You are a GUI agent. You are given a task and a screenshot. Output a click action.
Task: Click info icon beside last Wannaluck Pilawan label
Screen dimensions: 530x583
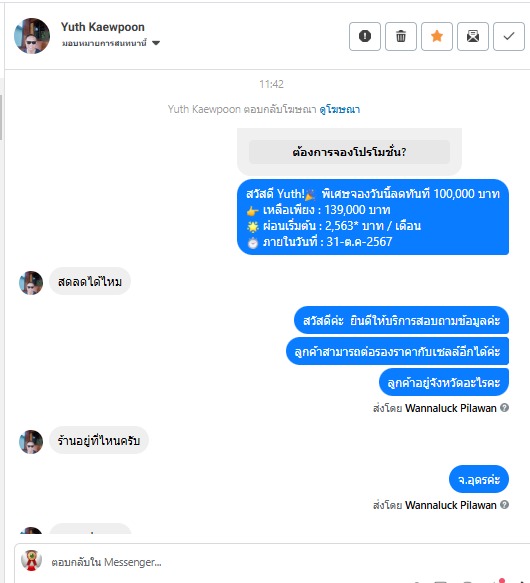pyautogui.click(x=504, y=505)
